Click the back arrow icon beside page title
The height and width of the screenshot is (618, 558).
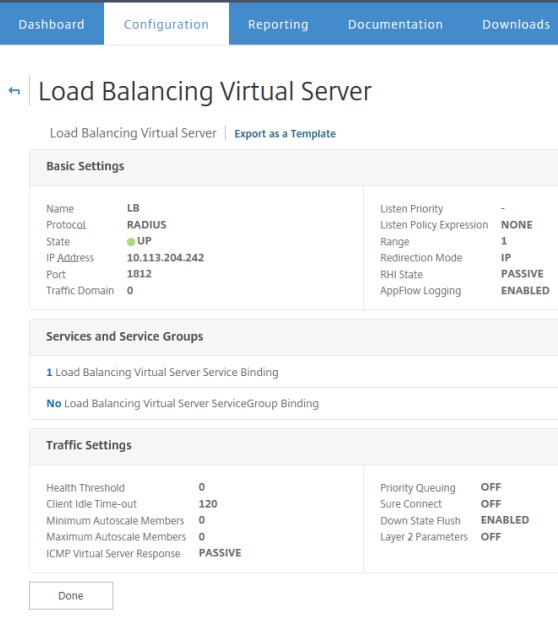pos(14,91)
